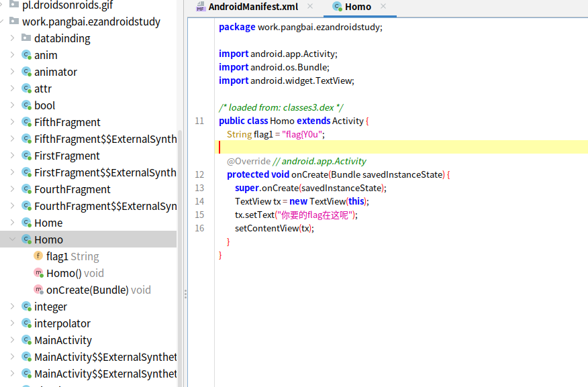The height and width of the screenshot is (387, 588).
Task: Click the AndroidManifest.xml tab file icon
Action: [x=201, y=7]
